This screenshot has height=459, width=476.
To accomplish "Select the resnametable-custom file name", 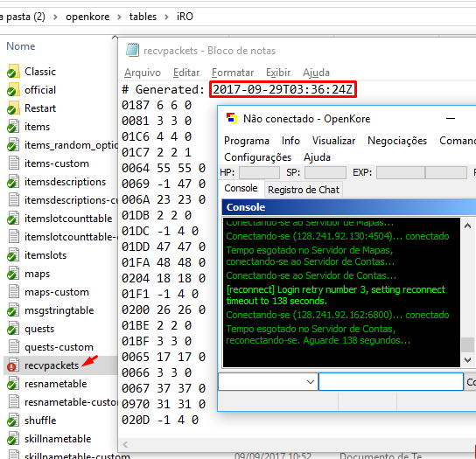I will pyautogui.click(x=71, y=402).
